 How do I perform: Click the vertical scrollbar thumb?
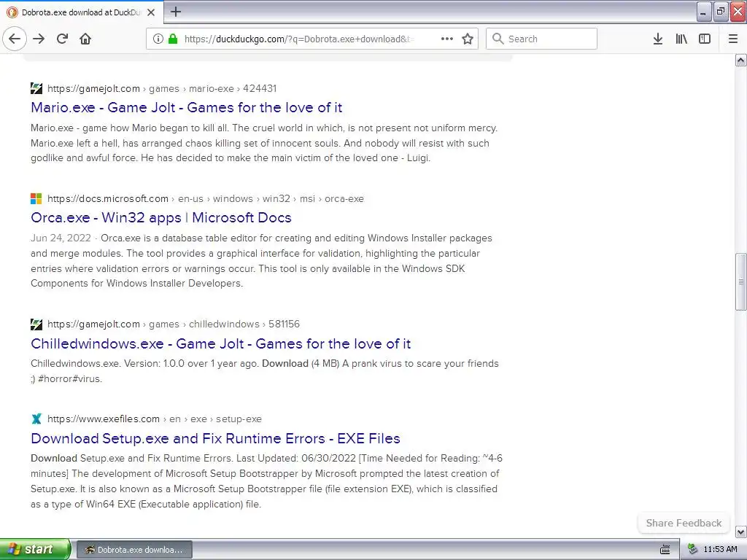[741, 281]
